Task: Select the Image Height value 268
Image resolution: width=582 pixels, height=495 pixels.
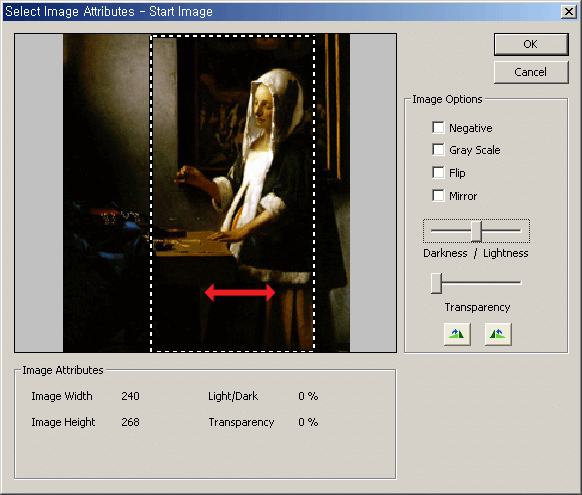Action: coord(130,422)
